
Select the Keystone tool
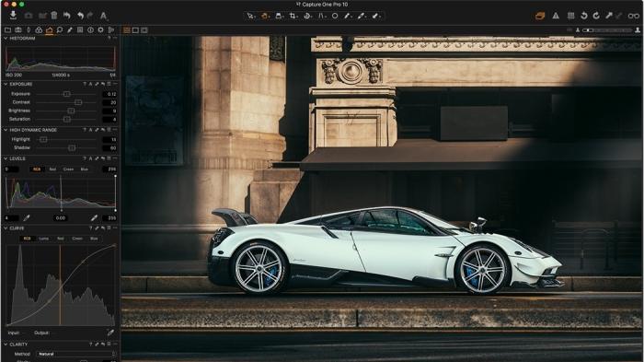point(322,16)
